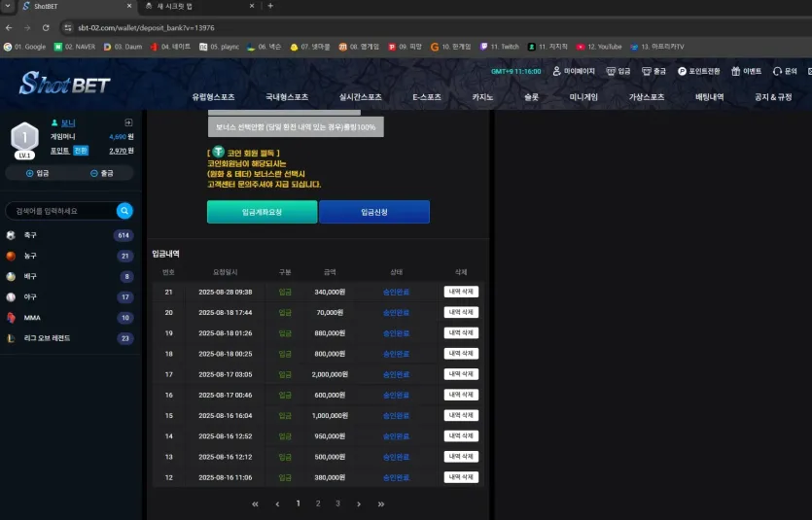
Task: Jump to last page with double arrow
Action: (381, 503)
